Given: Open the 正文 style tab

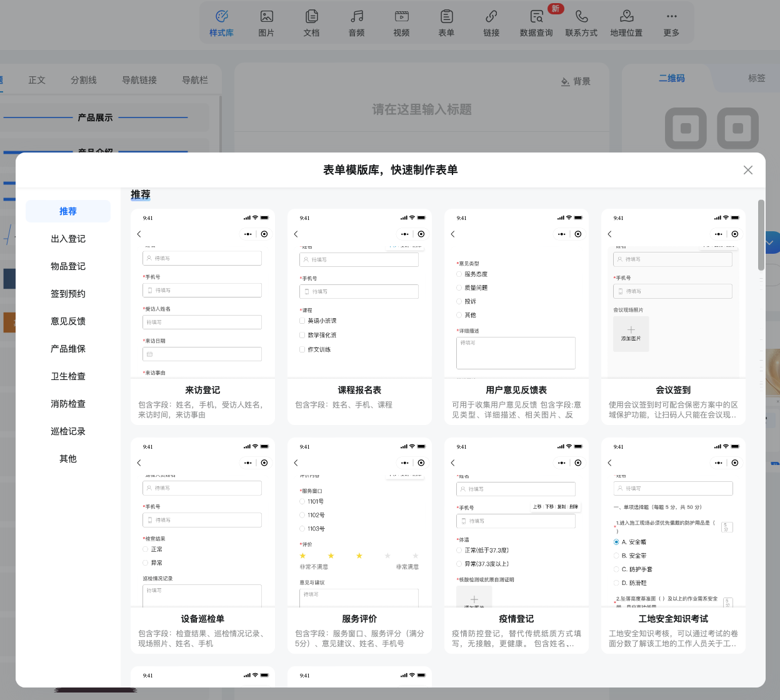Looking at the screenshot, I should tap(37, 80).
